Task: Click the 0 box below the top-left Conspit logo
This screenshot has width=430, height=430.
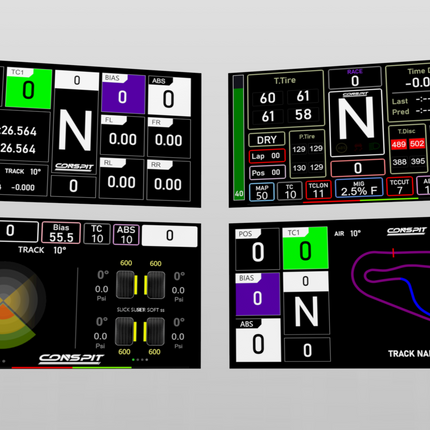Action: pyautogui.click(x=73, y=186)
